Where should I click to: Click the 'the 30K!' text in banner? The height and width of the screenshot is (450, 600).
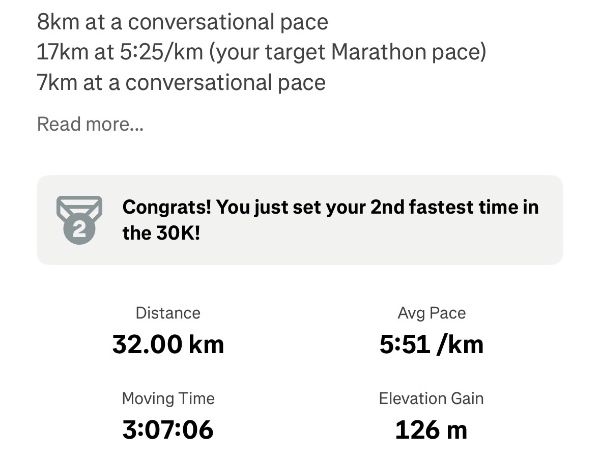161,234
